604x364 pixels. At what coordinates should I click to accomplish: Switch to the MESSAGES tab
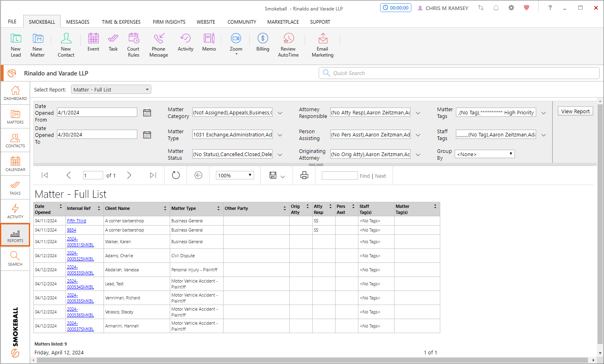point(78,22)
